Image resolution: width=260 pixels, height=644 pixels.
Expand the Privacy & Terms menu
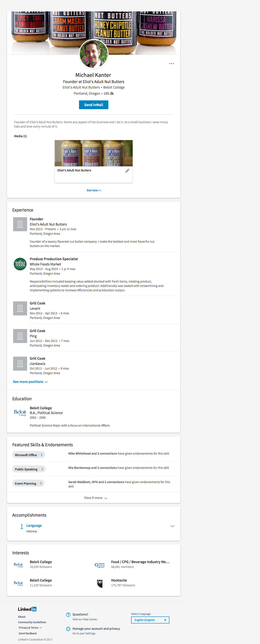(x=30, y=628)
